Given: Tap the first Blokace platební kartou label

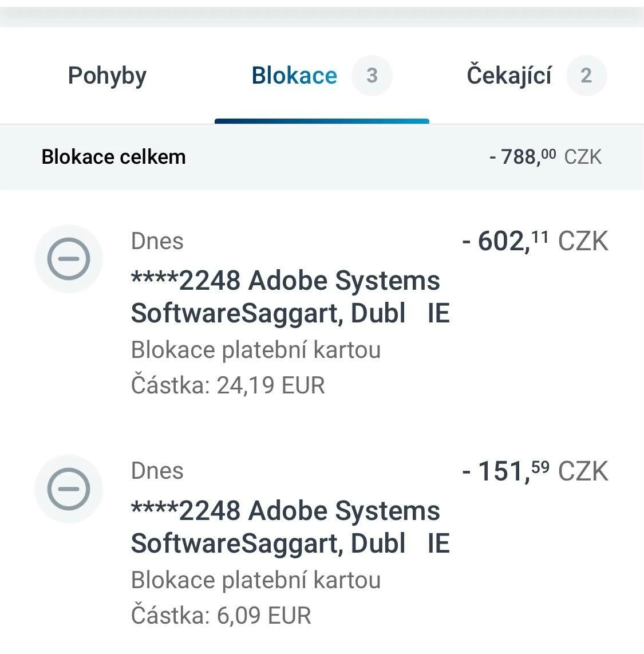Looking at the screenshot, I should point(255,350).
